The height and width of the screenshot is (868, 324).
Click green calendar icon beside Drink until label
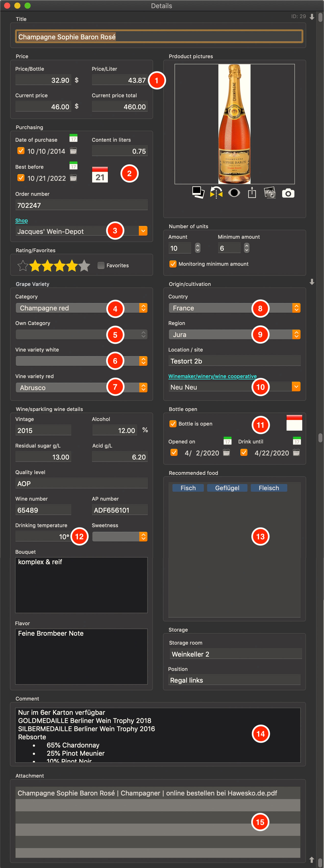[297, 440]
